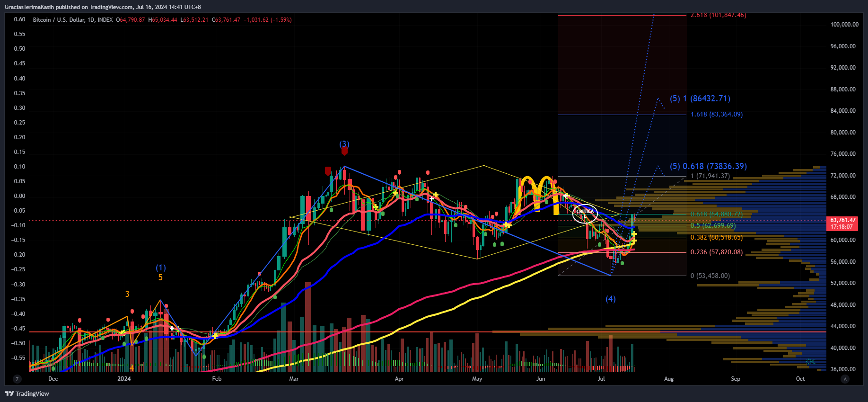Click the low value L63,512.21
Viewport: 868px width, 402px height.
click(194, 20)
